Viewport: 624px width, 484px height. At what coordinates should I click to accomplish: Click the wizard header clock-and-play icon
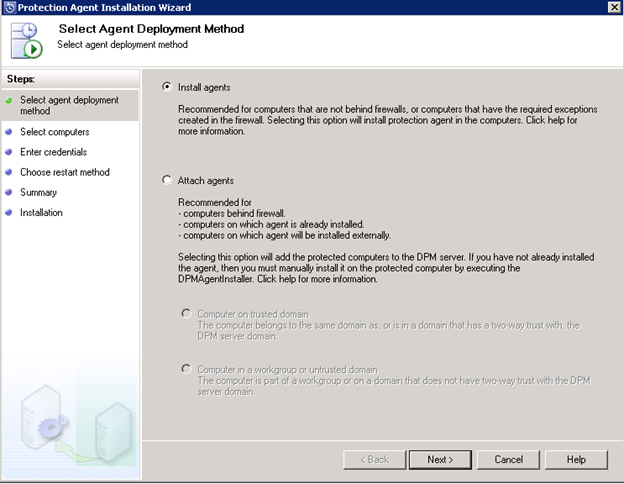(x=27, y=41)
